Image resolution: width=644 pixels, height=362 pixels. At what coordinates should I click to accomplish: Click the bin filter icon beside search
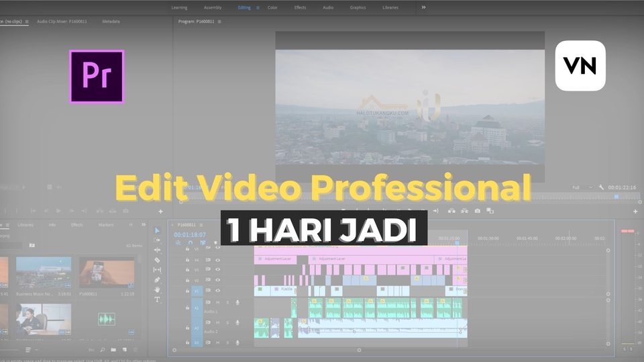[x=32, y=245]
